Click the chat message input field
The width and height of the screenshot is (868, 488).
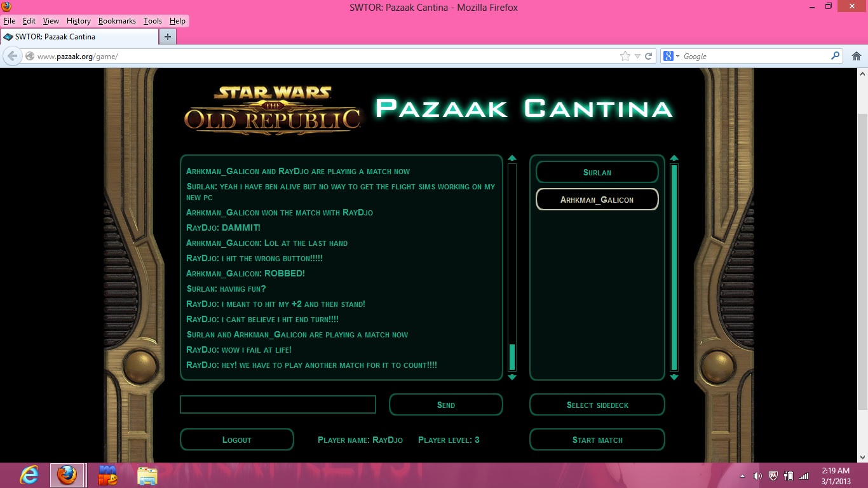[278, 405]
